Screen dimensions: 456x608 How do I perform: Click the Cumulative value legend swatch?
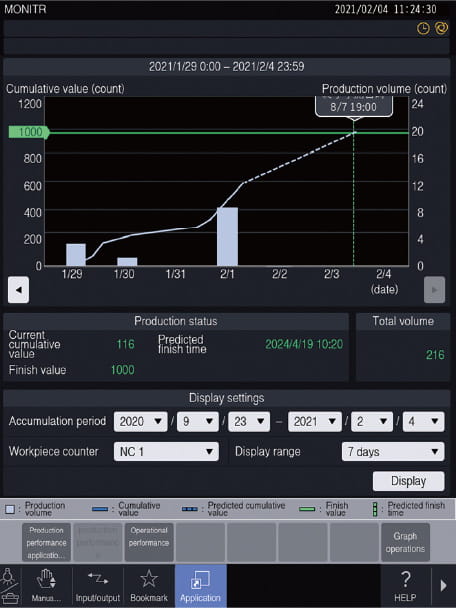tap(100, 509)
